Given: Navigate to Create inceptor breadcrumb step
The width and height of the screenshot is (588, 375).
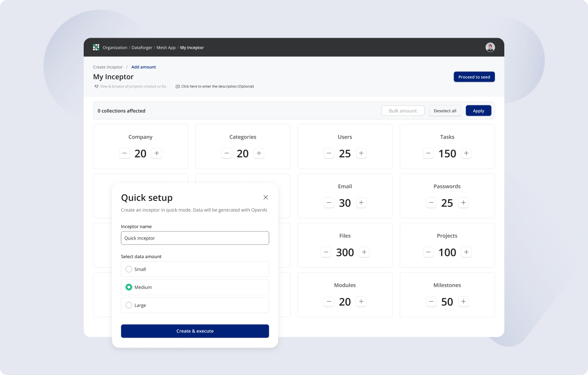Looking at the screenshot, I should (x=108, y=67).
